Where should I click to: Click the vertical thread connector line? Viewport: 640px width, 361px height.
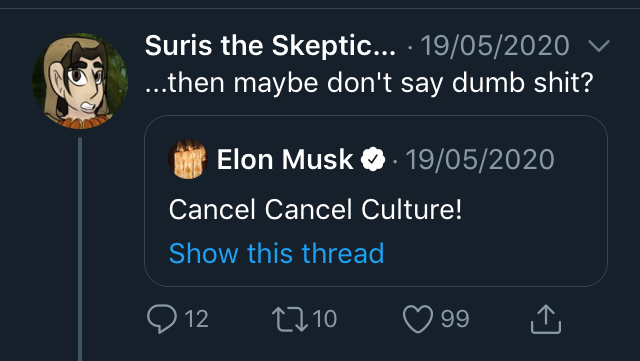tap(80, 249)
